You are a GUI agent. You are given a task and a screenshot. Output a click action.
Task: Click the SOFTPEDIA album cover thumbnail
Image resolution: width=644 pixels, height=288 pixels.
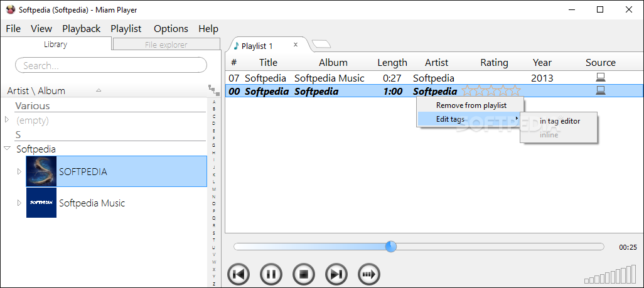click(41, 171)
